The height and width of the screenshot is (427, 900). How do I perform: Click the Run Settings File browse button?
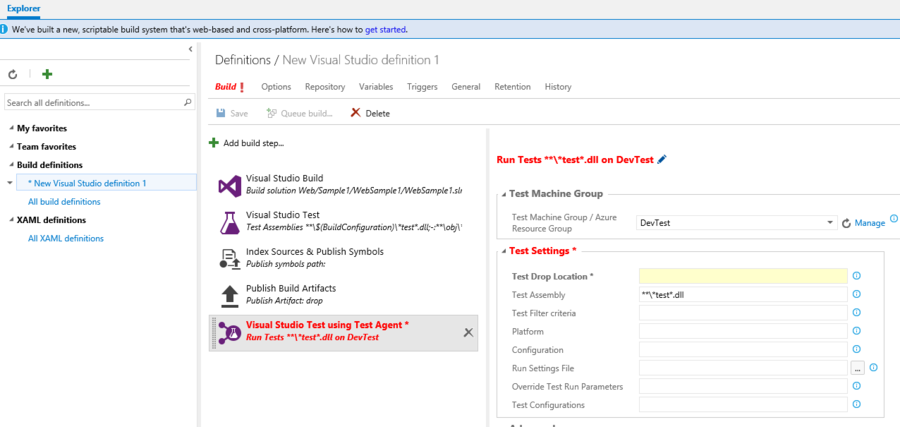tap(858, 368)
